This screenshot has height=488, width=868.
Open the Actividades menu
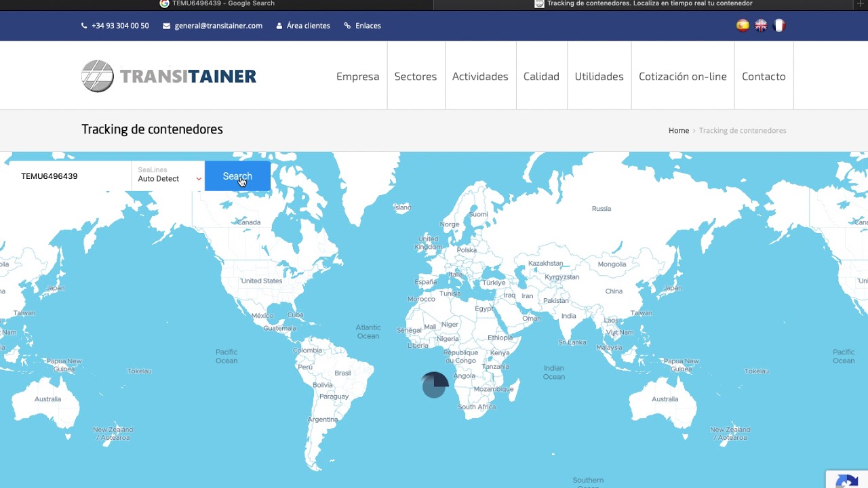480,77
